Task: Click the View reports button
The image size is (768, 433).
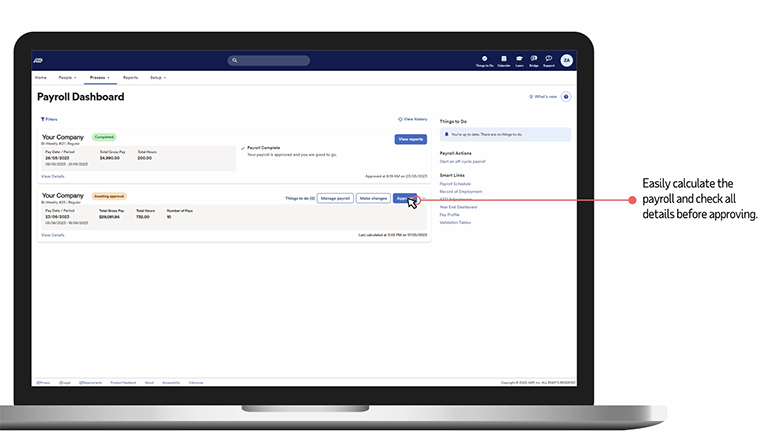Action: coord(410,139)
